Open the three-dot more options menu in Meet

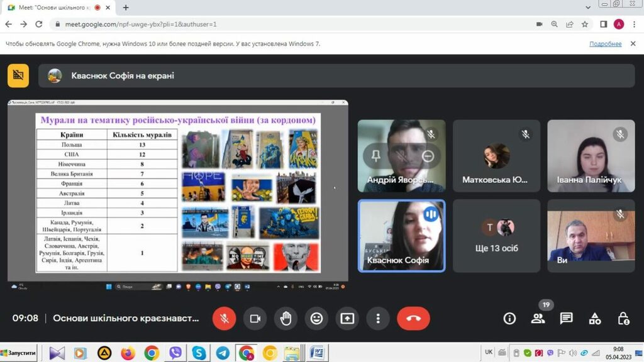click(377, 318)
